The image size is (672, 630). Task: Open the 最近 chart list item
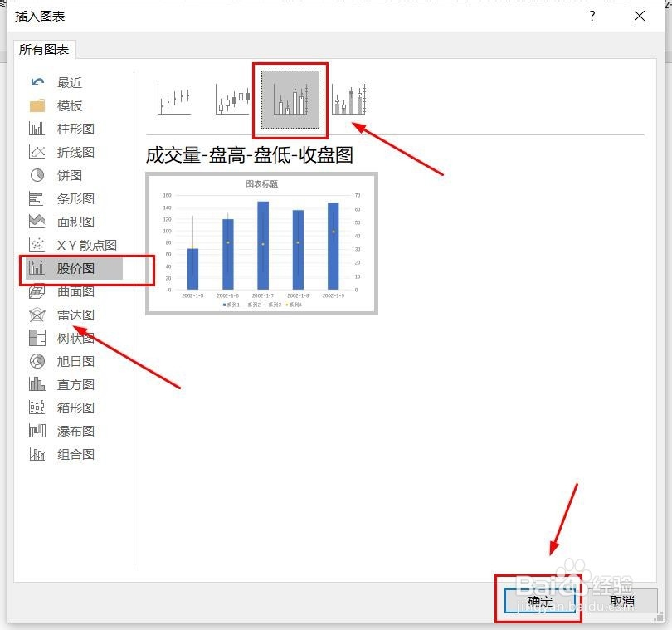pyautogui.click(x=70, y=82)
